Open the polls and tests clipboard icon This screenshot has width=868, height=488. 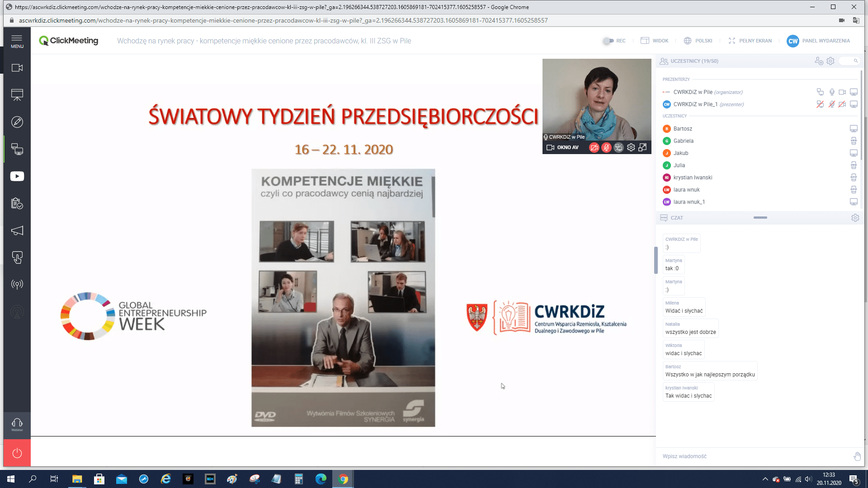click(x=17, y=203)
